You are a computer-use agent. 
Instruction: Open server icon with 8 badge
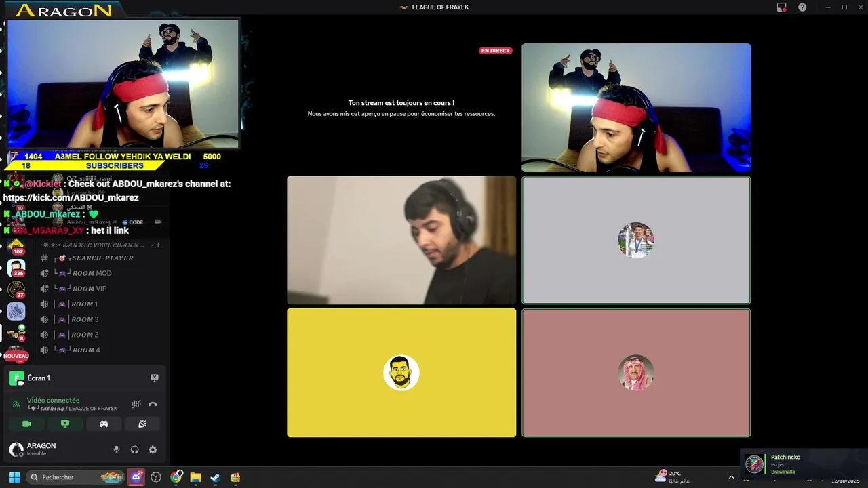point(16,333)
